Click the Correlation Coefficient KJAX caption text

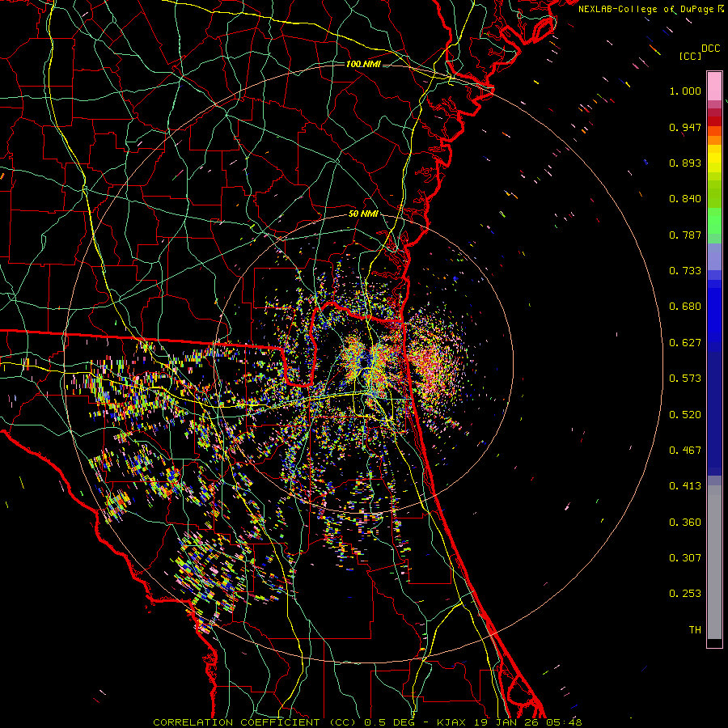[367, 722]
